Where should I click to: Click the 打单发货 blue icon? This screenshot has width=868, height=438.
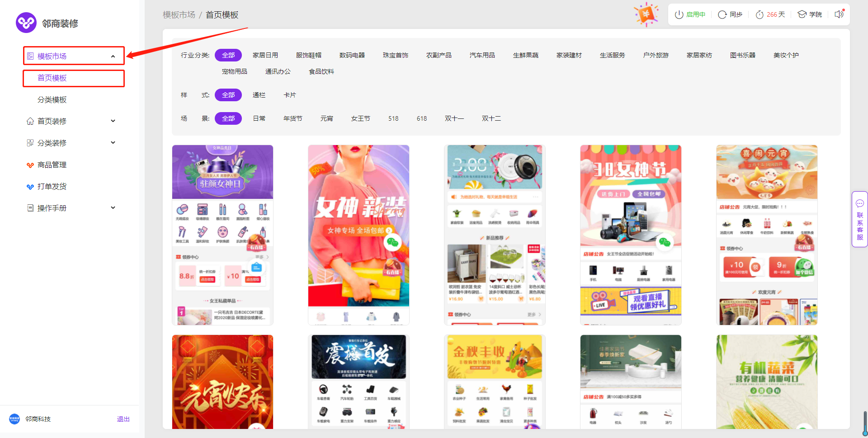[x=30, y=187]
